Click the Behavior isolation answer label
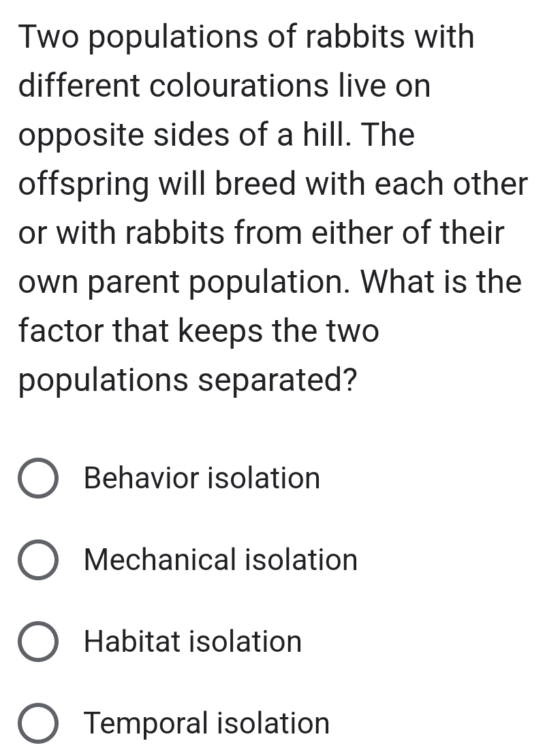Screen dimensions: 545x756 pyautogui.click(x=201, y=478)
